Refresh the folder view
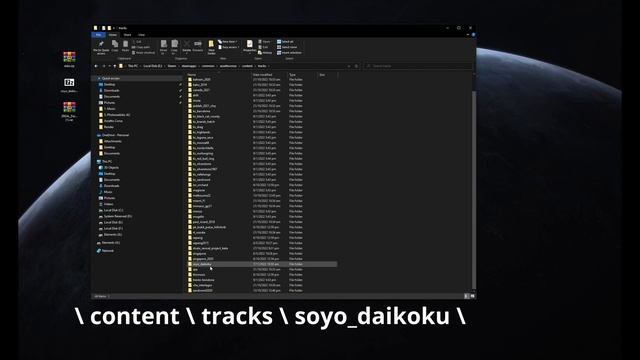 click(356, 66)
